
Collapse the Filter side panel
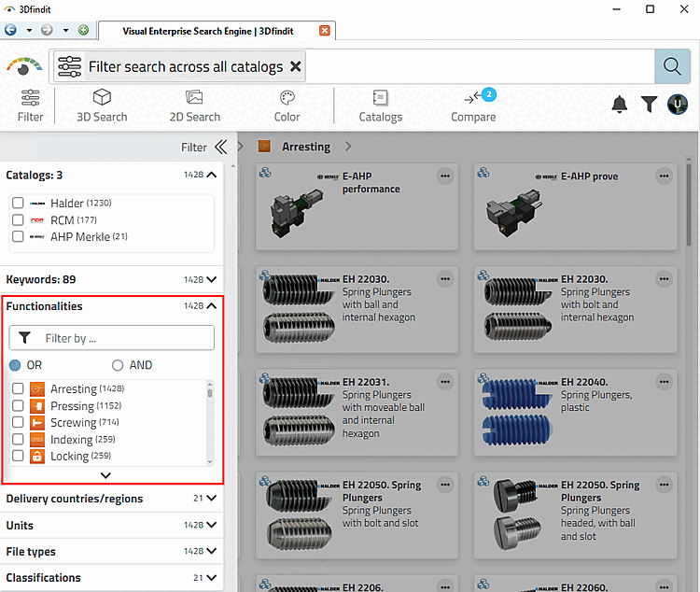point(220,147)
